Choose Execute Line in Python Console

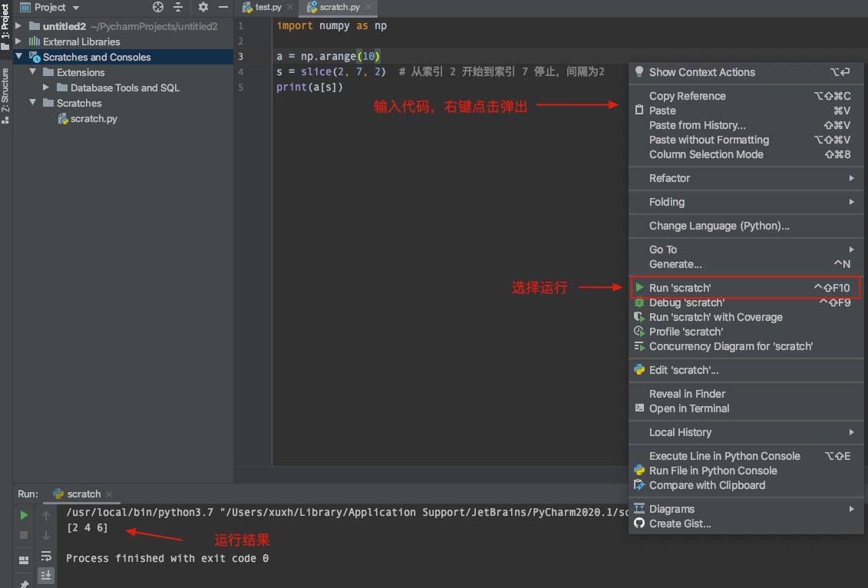point(746,456)
